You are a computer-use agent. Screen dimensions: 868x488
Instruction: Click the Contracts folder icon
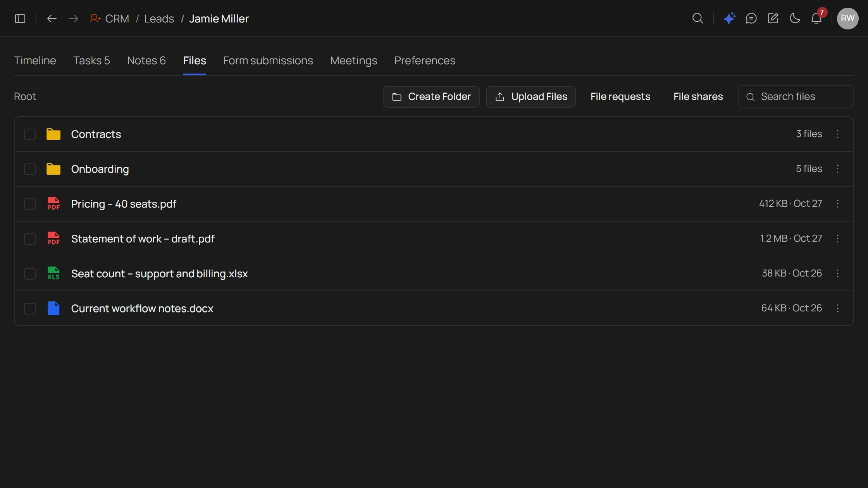coord(53,134)
